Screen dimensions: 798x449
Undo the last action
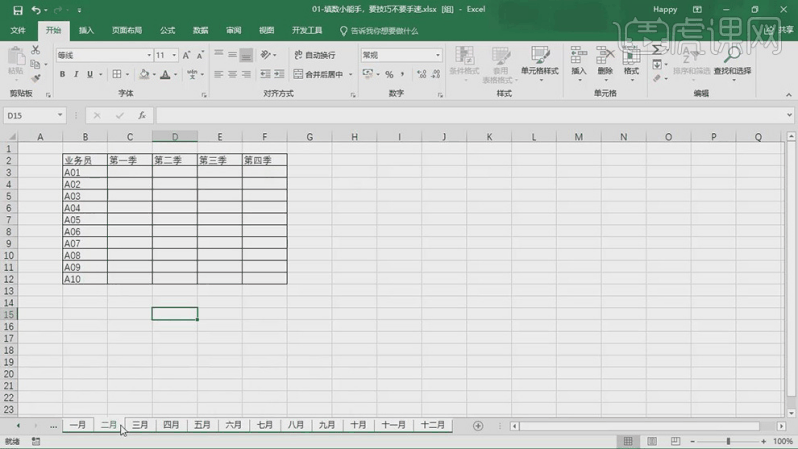[36, 10]
